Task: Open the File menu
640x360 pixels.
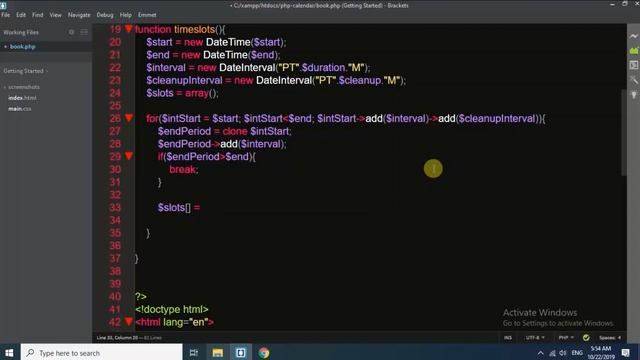Action: (x=6, y=15)
